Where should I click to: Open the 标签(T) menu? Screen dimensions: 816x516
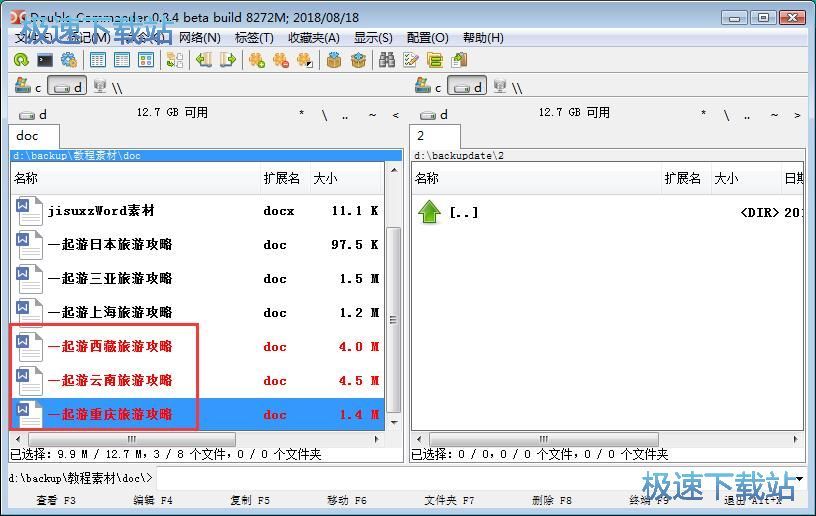[254, 38]
